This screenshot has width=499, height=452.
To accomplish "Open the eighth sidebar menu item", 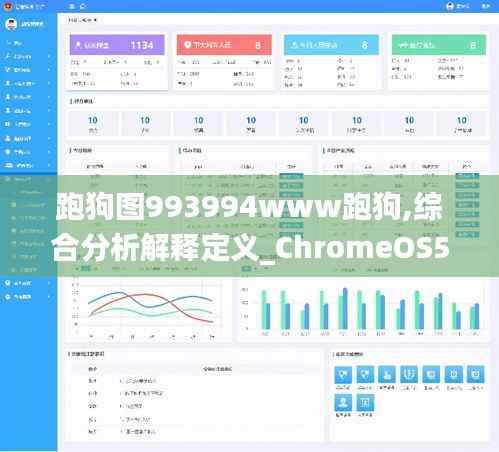I will point(28,138).
